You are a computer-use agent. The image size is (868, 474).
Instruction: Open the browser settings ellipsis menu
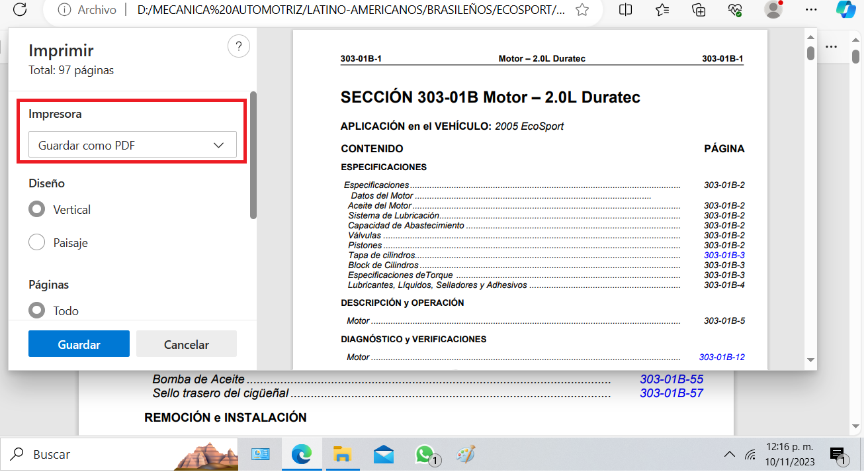click(x=812, y=9)
